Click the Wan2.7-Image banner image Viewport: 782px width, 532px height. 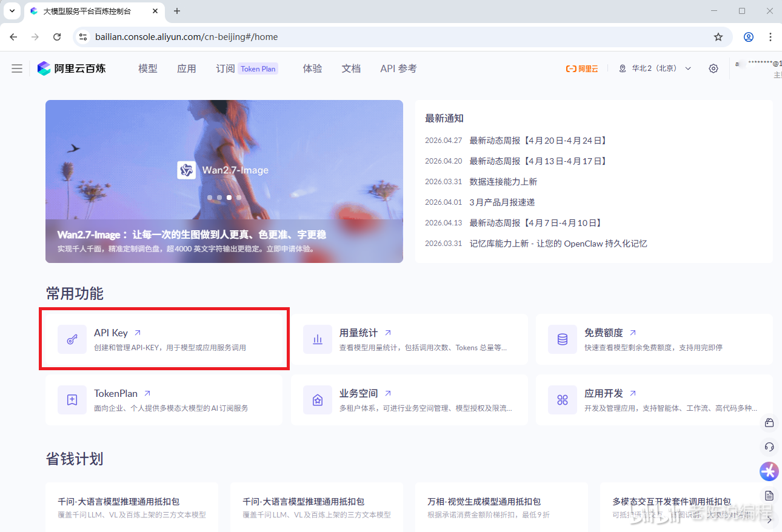coord(224,181)
